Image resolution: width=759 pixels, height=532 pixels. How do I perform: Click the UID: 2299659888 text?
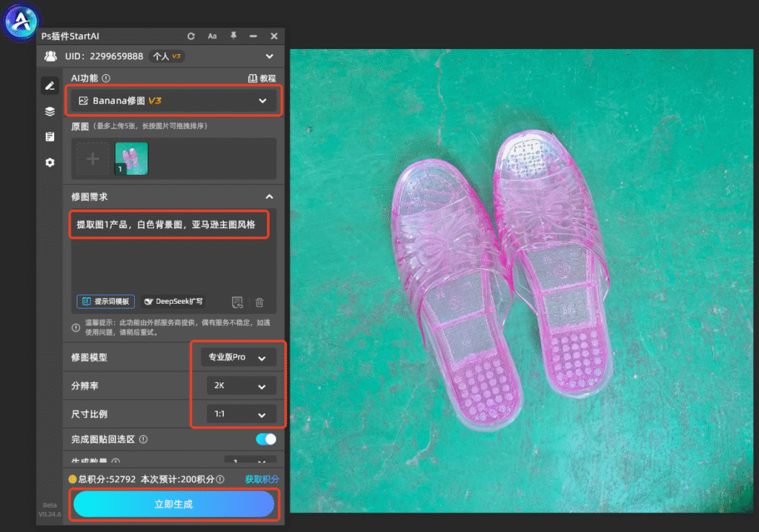[x=104, y=56]
